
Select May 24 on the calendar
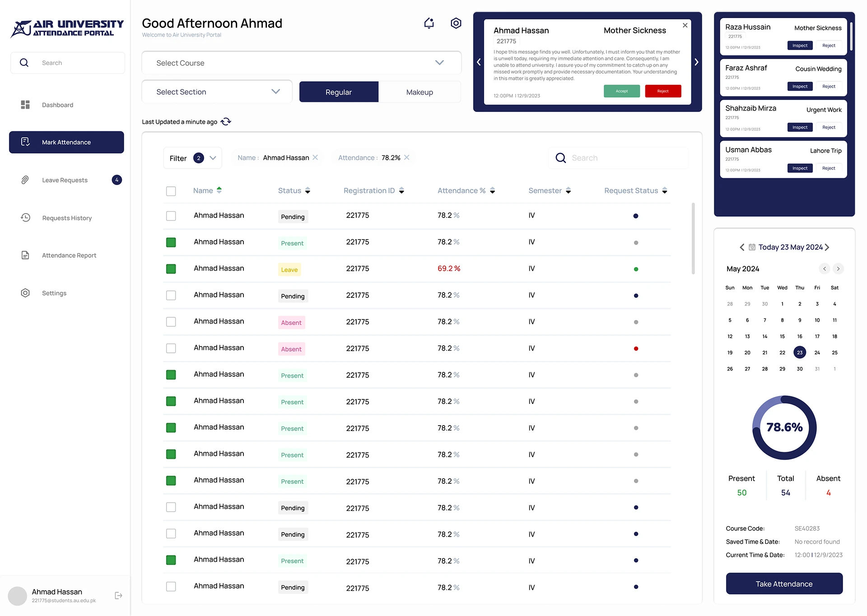817,352
